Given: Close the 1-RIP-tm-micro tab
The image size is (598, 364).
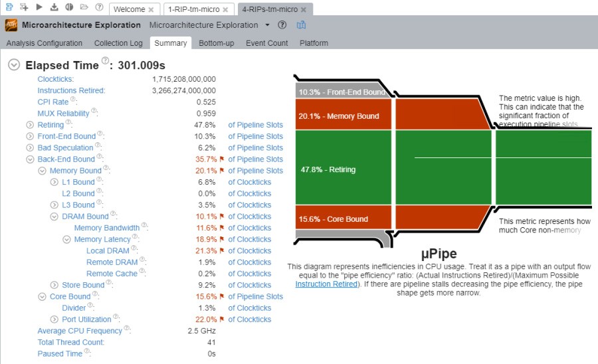Looking at the screenshot, I should point(225,10).
